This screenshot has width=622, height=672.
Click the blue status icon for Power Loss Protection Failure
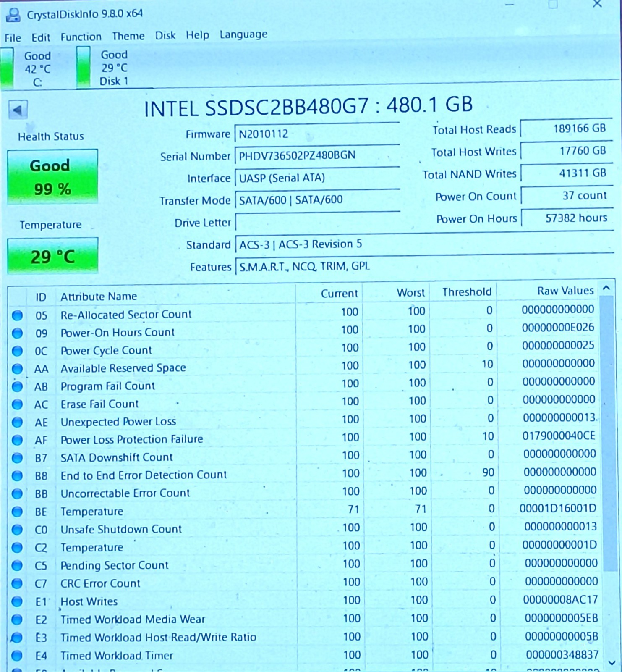click(17, 441)
